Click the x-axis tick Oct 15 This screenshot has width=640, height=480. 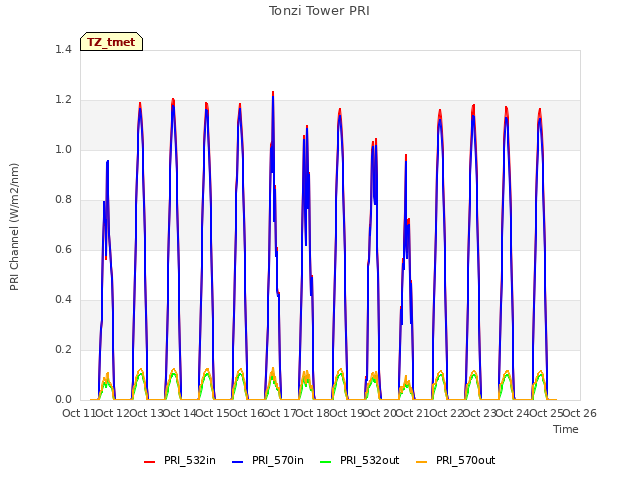tap(213, 413)
